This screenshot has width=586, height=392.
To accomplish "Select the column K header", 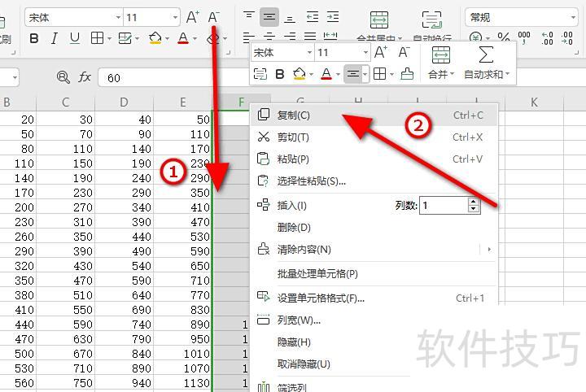I will (534, 102).
